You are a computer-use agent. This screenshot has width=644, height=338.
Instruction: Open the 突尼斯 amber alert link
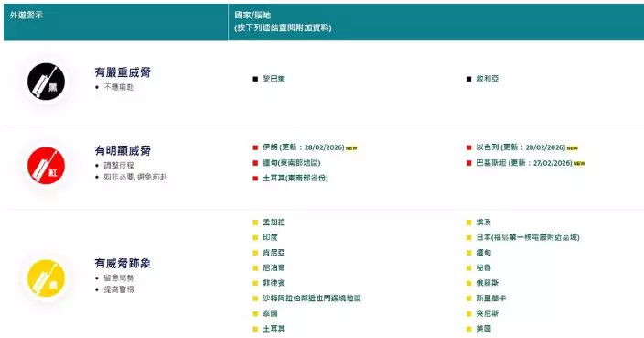(487, 313)
